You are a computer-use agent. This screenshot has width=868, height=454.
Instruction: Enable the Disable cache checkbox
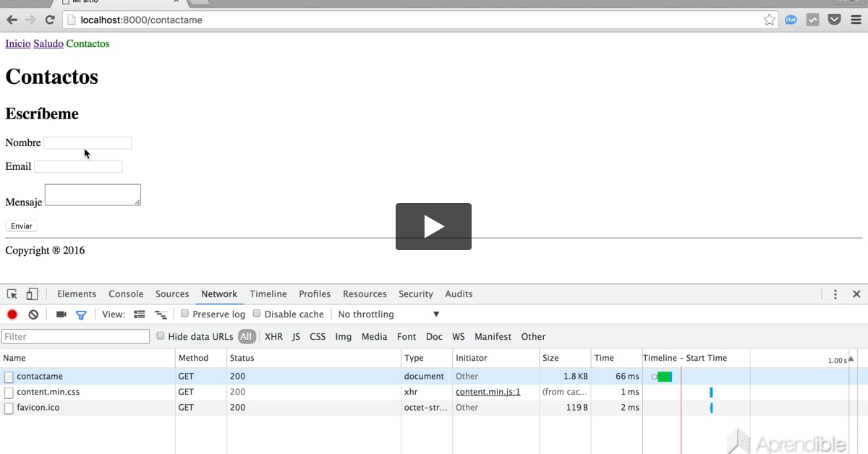click(x=257, y=314)
